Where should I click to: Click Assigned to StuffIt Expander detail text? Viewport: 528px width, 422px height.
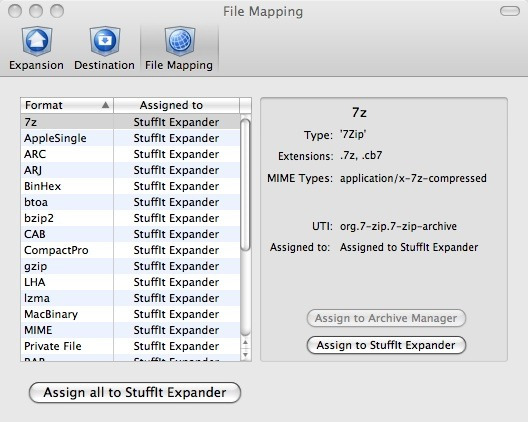(409, 248)
